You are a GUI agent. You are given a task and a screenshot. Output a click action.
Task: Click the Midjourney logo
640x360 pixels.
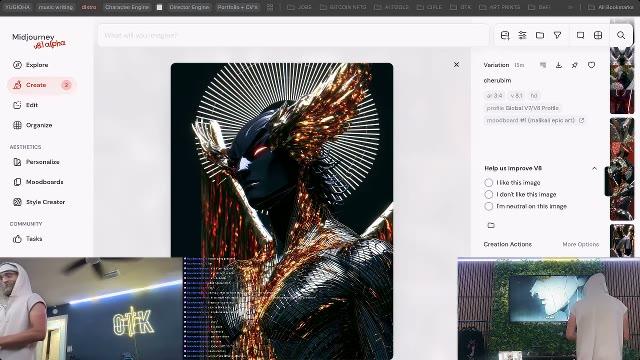point(39,40)
